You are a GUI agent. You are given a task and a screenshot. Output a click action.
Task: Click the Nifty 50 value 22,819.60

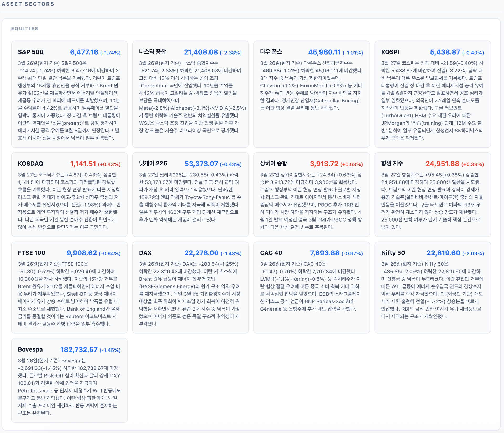[443, 253]
